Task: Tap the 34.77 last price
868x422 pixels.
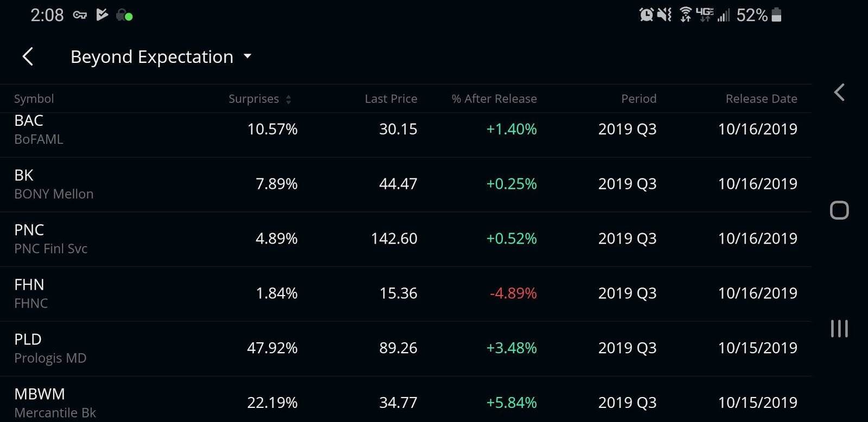Action: [x=398, y=403]
